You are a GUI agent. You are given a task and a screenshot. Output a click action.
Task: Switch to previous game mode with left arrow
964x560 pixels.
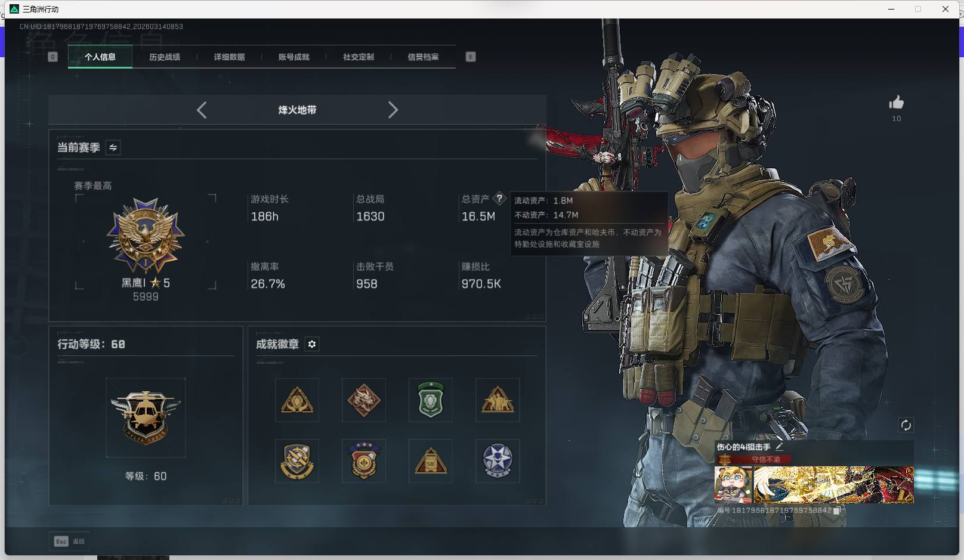tap(202, 110)
